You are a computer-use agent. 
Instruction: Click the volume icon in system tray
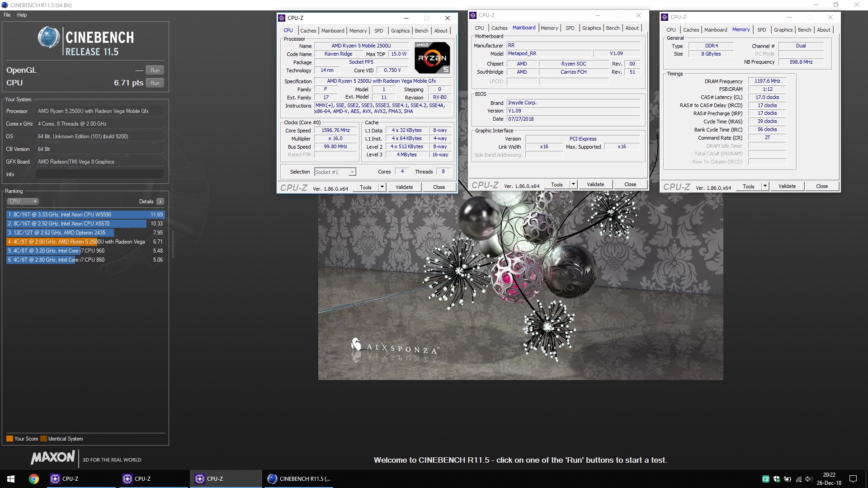tap(809, 479)
